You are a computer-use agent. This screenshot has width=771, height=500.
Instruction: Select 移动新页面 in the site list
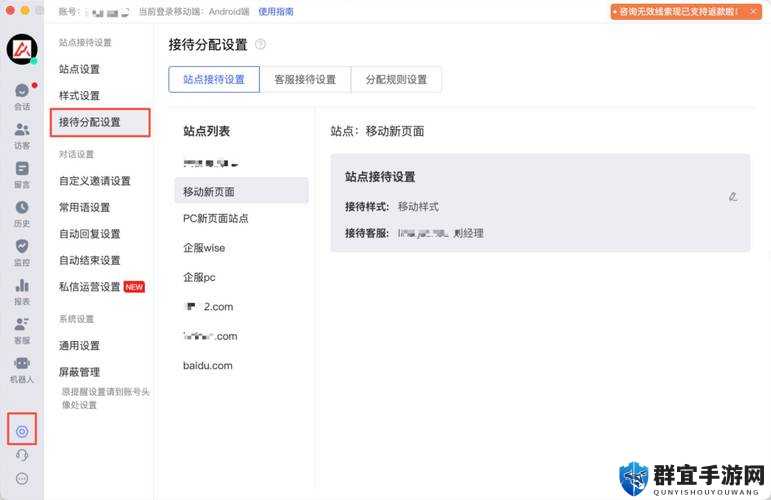point(241,191)
